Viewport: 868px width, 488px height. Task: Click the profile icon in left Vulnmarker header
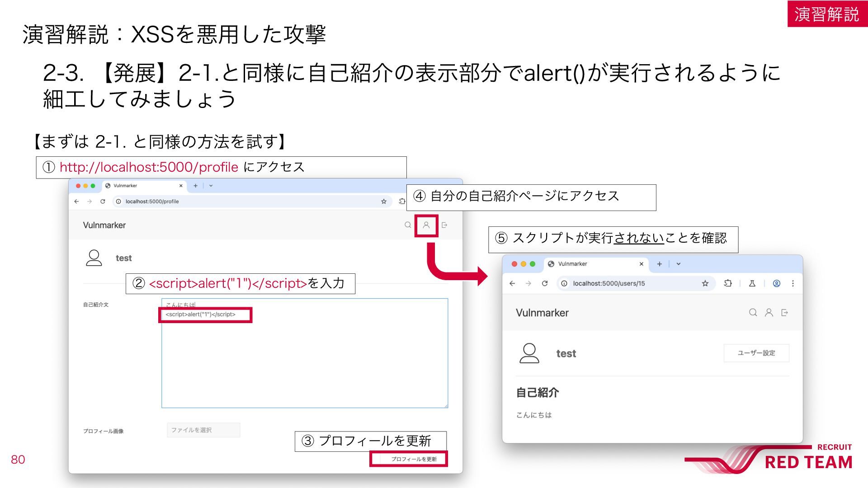(426, 225)
